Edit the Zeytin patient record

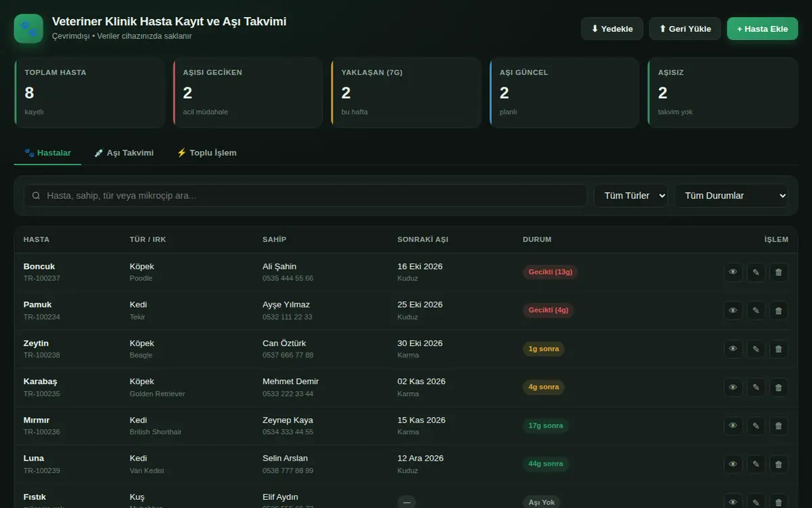click(x=756, y=349)
